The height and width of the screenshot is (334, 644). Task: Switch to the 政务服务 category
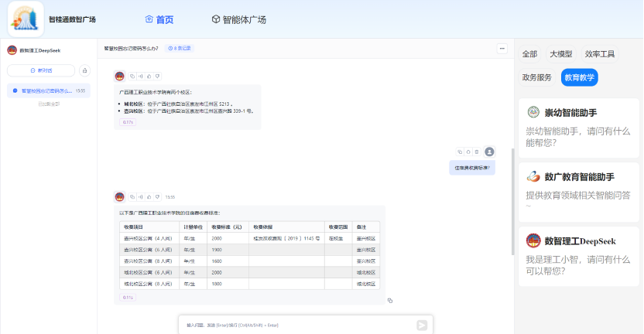[537, 77]
